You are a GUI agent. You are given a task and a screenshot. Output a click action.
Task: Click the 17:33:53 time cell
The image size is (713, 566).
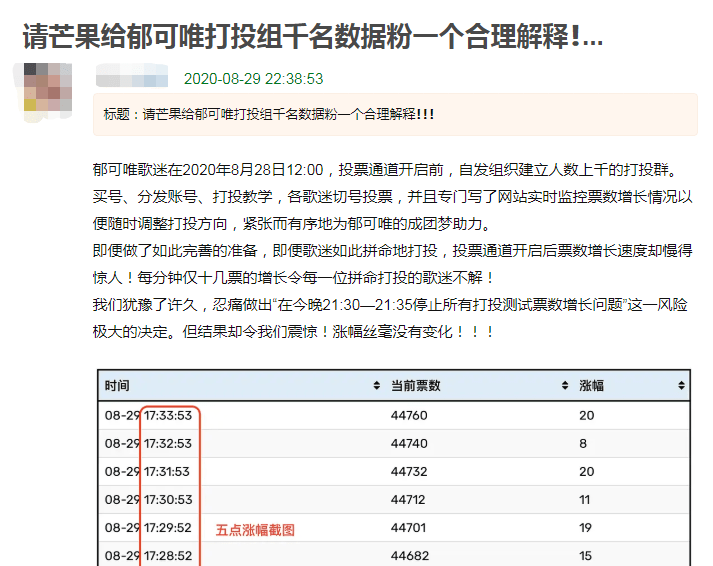168,416
